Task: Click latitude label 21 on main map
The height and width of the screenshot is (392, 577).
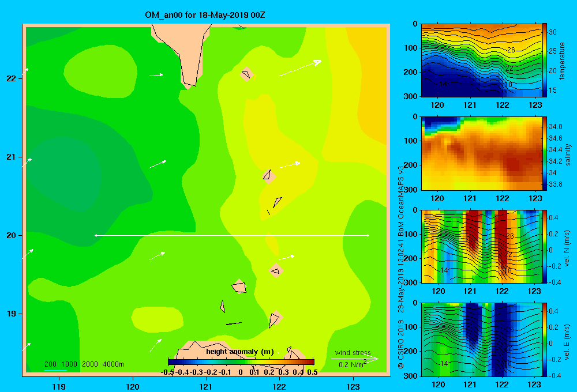Action: click(x=11, y=157)
